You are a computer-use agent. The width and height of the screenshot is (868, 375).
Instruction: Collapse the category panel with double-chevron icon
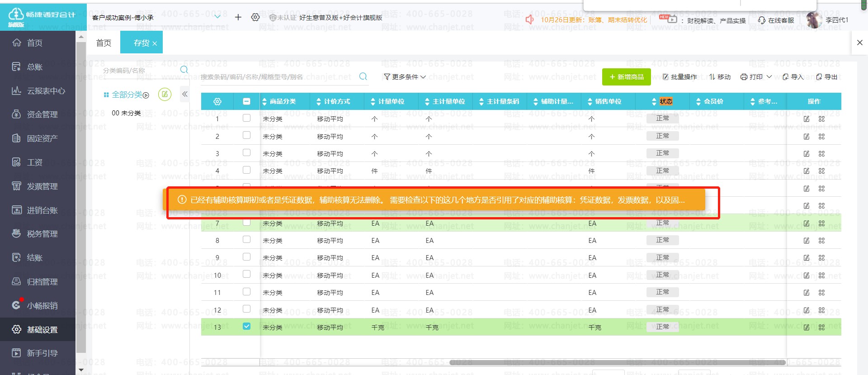(x=184, y=94)
